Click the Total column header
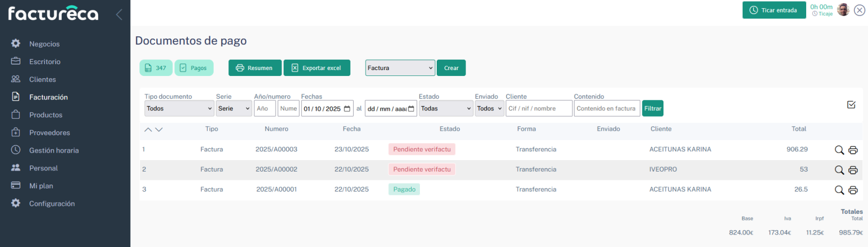This screenshot has width=868, height=247. (x=799, y=129)
